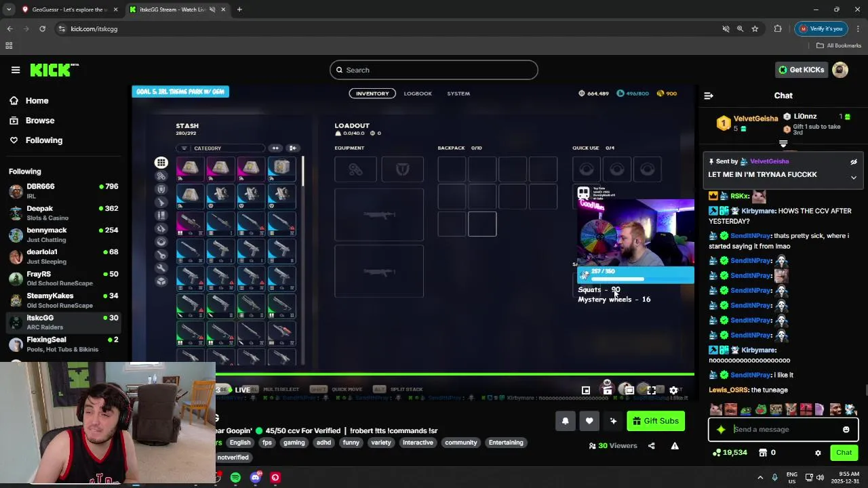Click the sparkle button beside Gift Subs
Viewport: 868px width, 488px height.
tap(613, 421)
